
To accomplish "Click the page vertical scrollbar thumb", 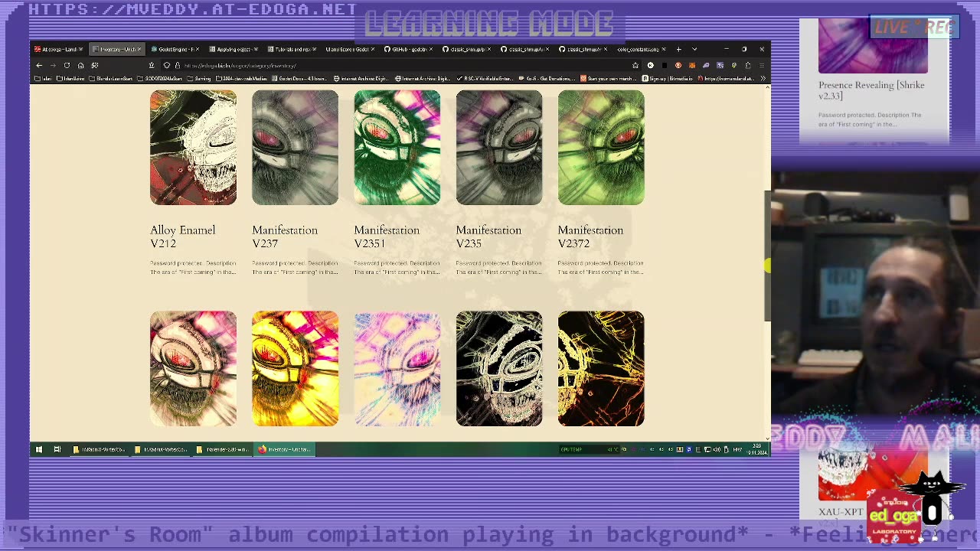I will click(x=767, y=255).
